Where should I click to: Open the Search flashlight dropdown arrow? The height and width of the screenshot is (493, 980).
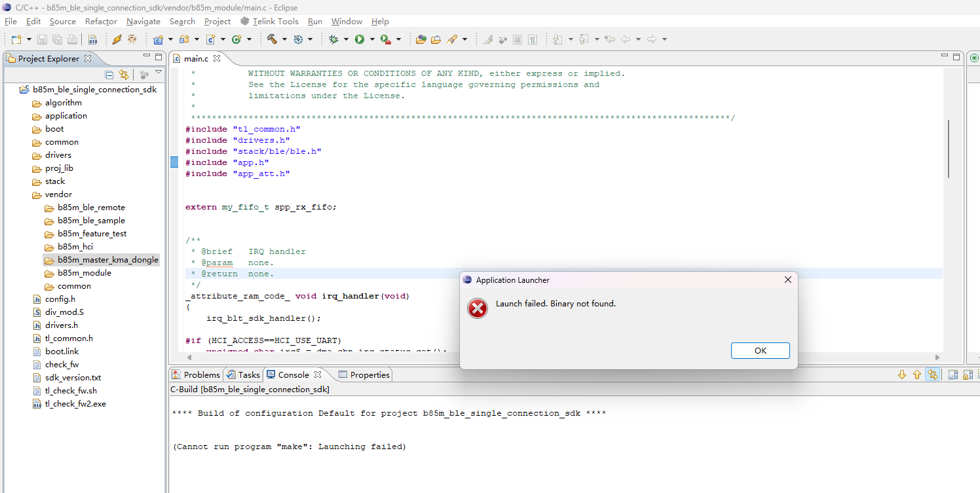click(x=464, y=39)
